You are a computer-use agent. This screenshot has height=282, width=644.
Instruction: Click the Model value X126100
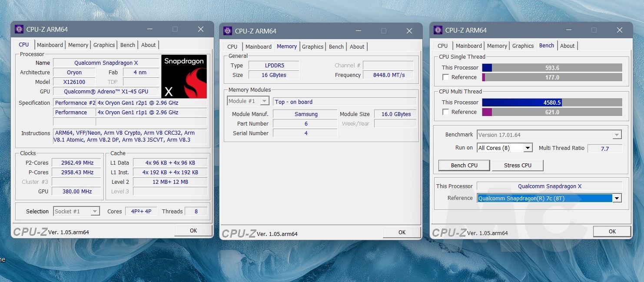coord(74,82)
